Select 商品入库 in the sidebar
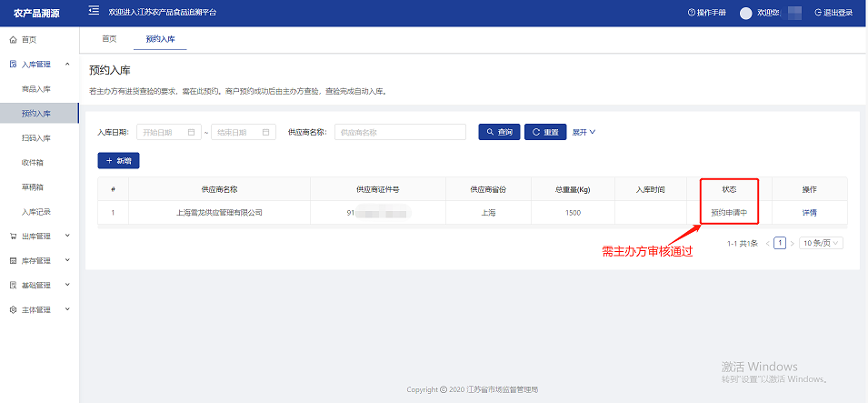The width and height of the screenshot is (868, 403). click(x=36, y=89)
